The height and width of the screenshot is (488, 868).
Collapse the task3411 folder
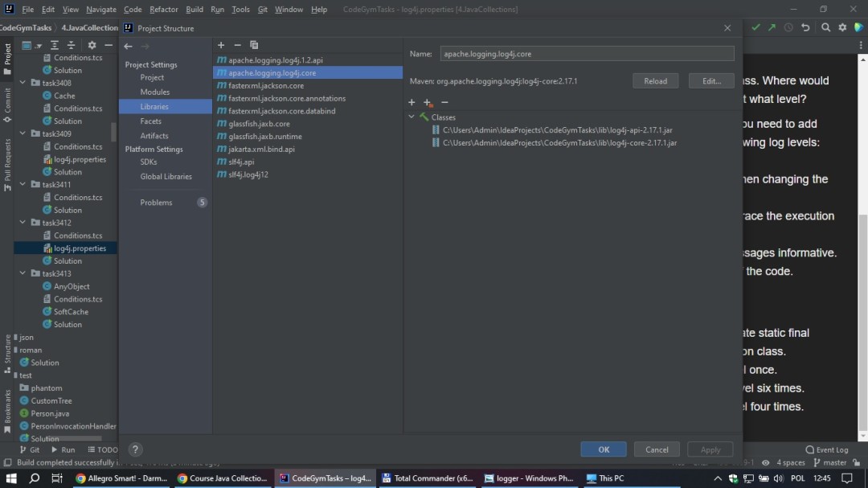click(23, 184)
